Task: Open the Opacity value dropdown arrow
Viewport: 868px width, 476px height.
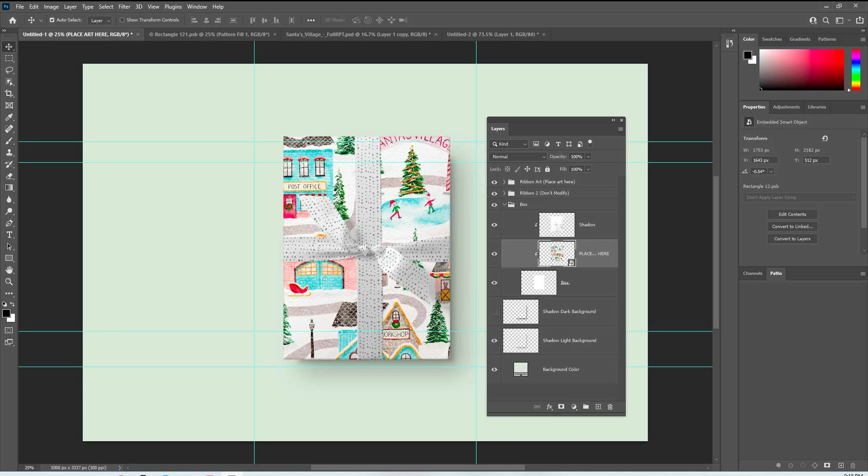Action: tap(588, 156)
